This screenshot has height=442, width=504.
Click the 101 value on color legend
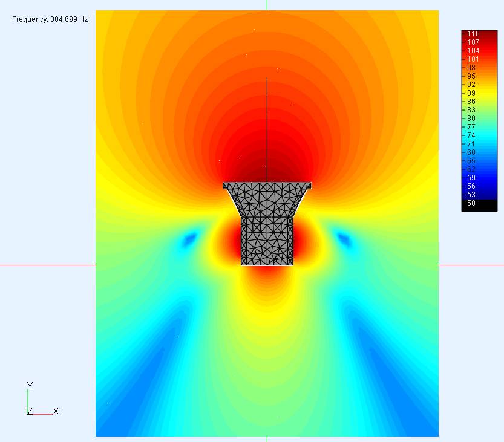(473, 59)
